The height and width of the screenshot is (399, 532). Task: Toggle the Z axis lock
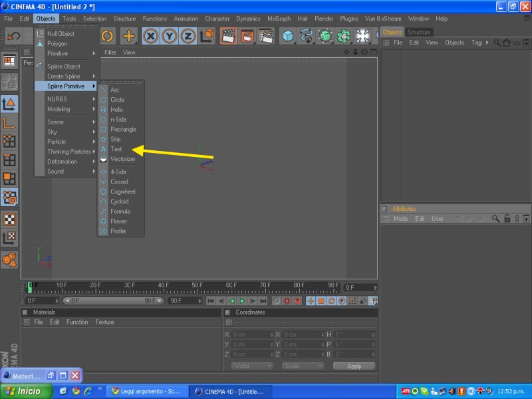(x=188, y=36)
